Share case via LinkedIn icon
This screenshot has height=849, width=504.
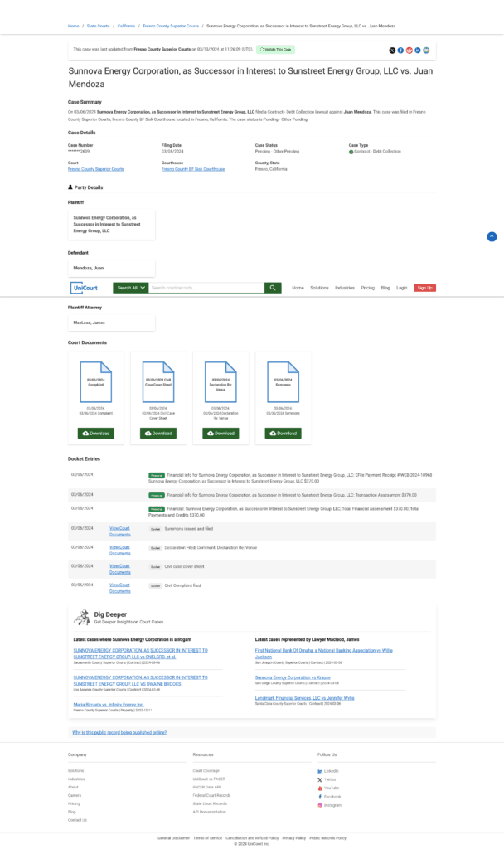coord(418,50)
